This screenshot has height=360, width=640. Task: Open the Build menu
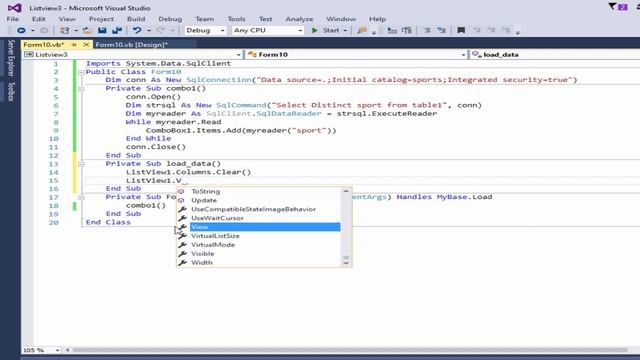click(136, 19)
